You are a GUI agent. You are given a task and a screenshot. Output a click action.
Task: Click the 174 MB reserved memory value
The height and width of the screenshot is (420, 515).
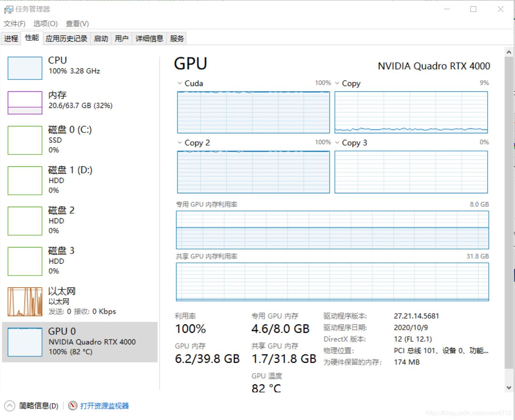pyautogui.click(x=407, y=362)
